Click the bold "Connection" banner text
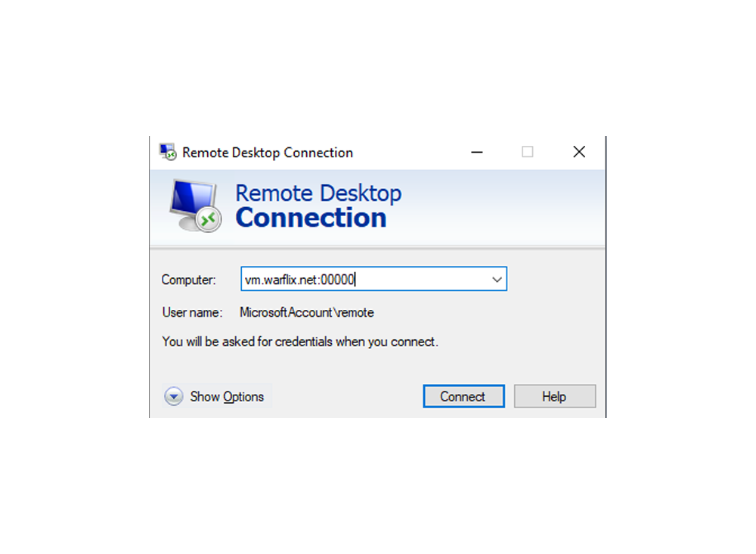This screenshot has height=554, width=756. pos(311,218)
